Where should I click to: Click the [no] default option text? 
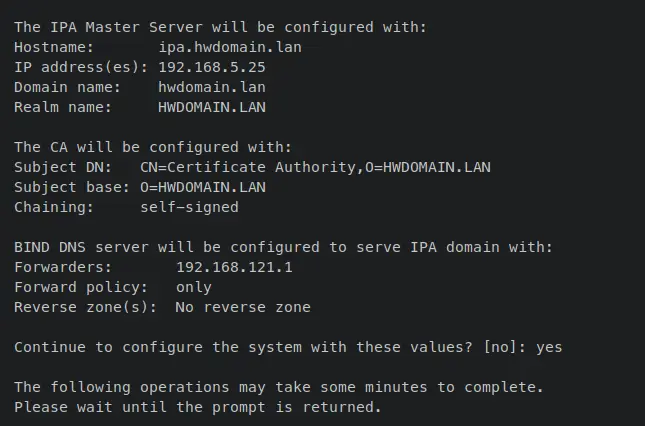click(500, 347)
